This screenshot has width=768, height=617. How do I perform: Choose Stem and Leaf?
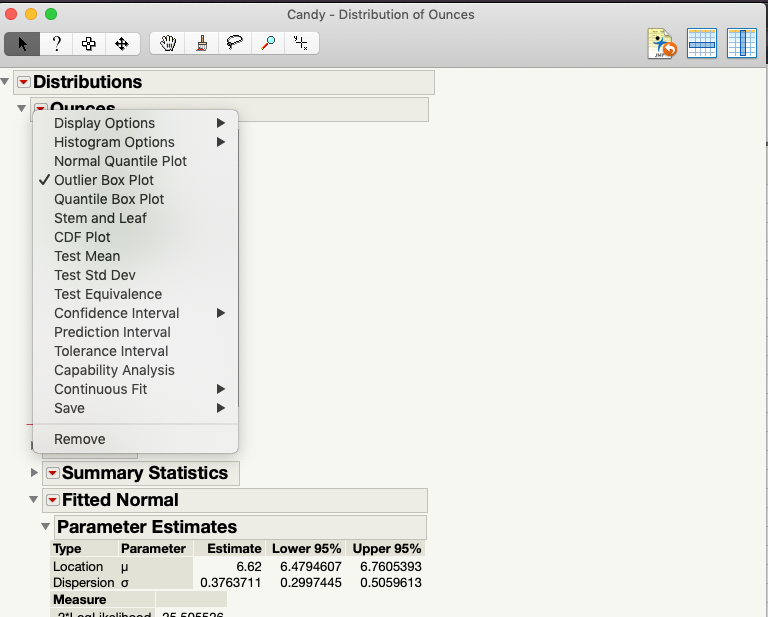(x=135, y=218)
